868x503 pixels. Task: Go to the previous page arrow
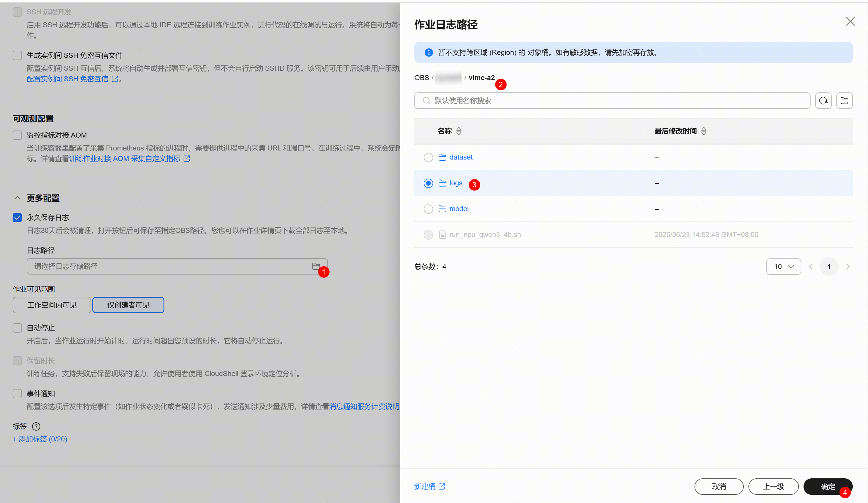pos(811,267)
